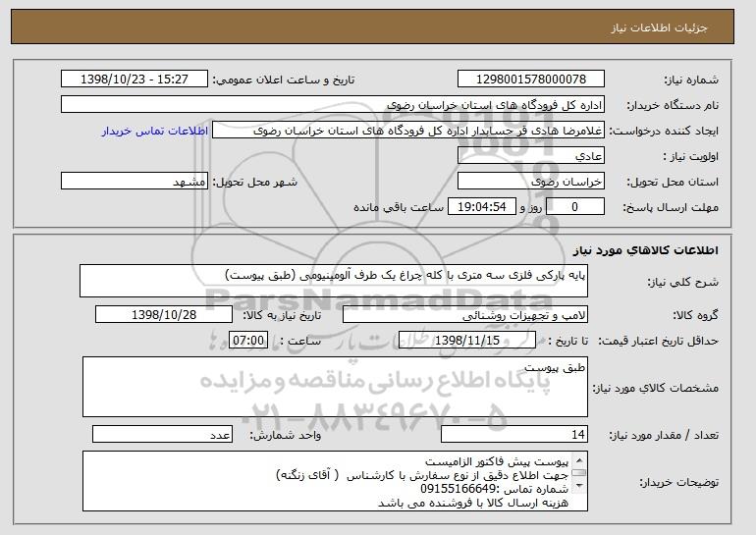
Task: Click the شهر محل تحویل field مشهد
Action: (135, 182)
